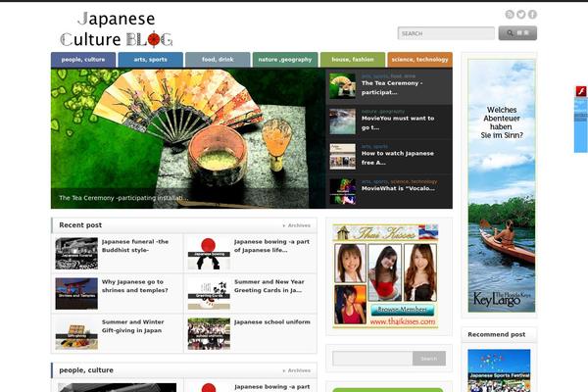
Task: Click the Key Largo kayak banner ad
Action: click(502, 185)
